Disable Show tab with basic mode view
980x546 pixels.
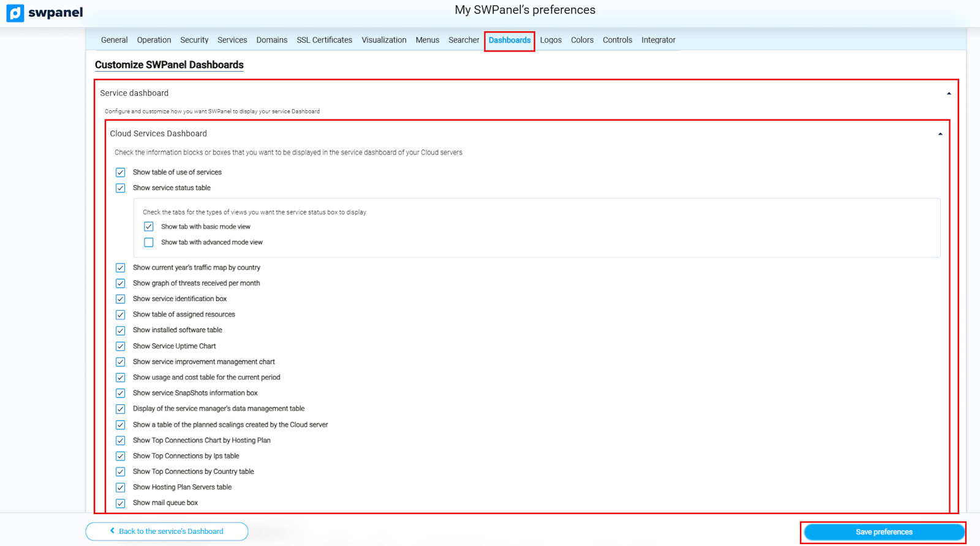coord(149,227)
